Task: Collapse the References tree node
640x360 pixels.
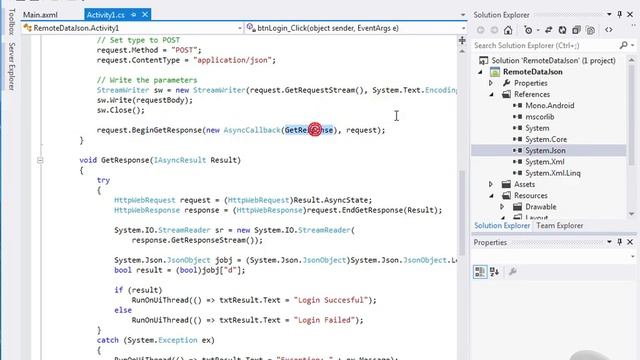Action: tap(491, 94)
